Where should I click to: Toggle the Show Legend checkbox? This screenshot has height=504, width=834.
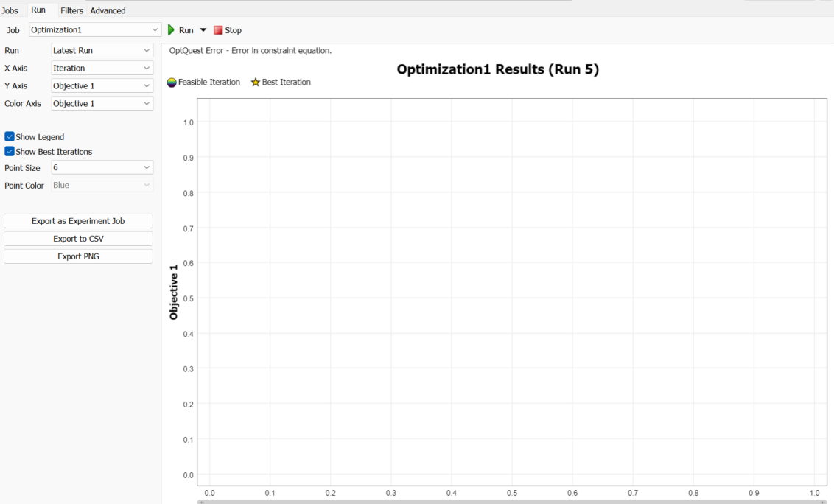tap(10, 137)
